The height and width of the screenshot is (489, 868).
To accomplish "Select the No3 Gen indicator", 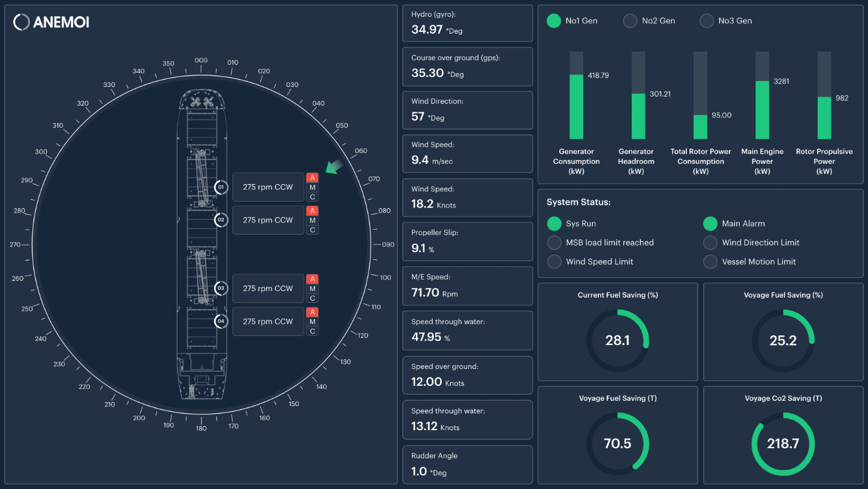I will [x=707, y=21].
